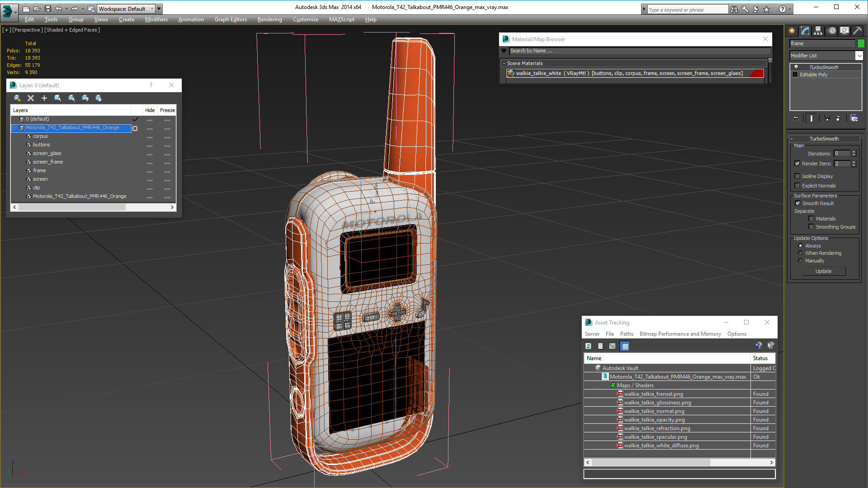This screenshot has width=868, height=488.
Task: Click Hide/Unhide All Layers icon
Action: pos(85,98)
